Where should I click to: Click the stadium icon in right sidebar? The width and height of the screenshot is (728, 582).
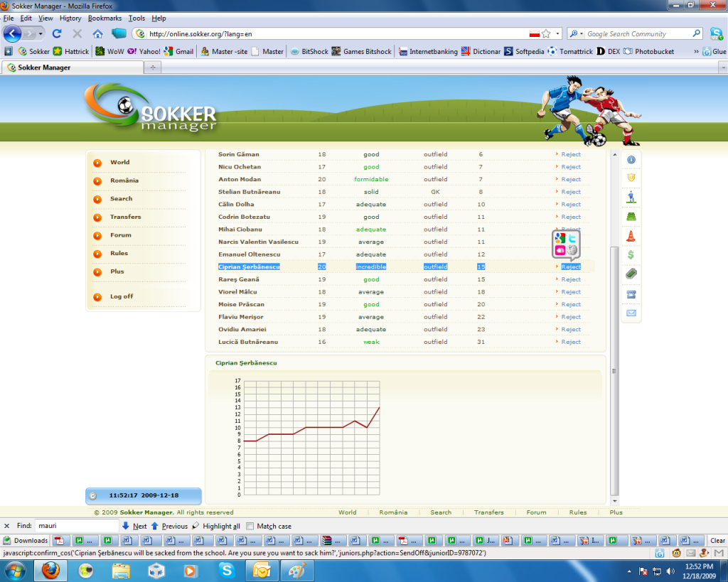pos(631,217)
